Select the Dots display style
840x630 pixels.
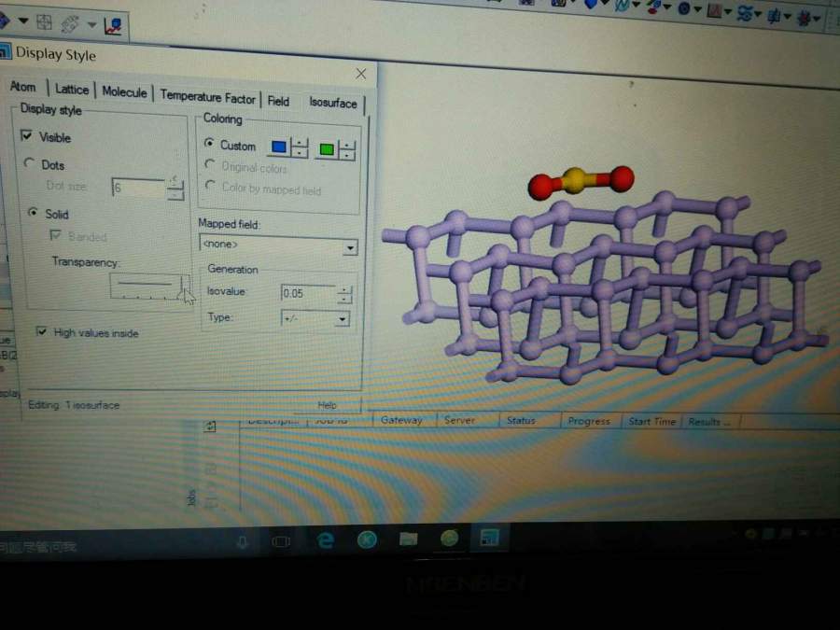click(30, 162)
